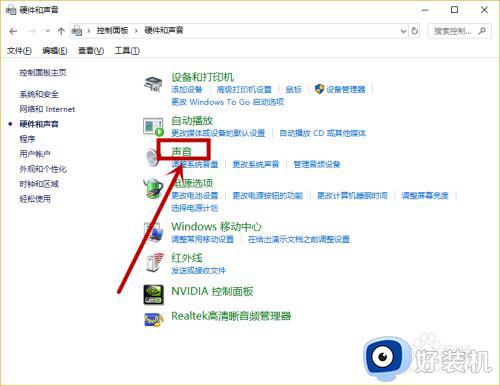Open the 电源选项 heading link
The image size is (500, 386).
(x=192, y=183)
